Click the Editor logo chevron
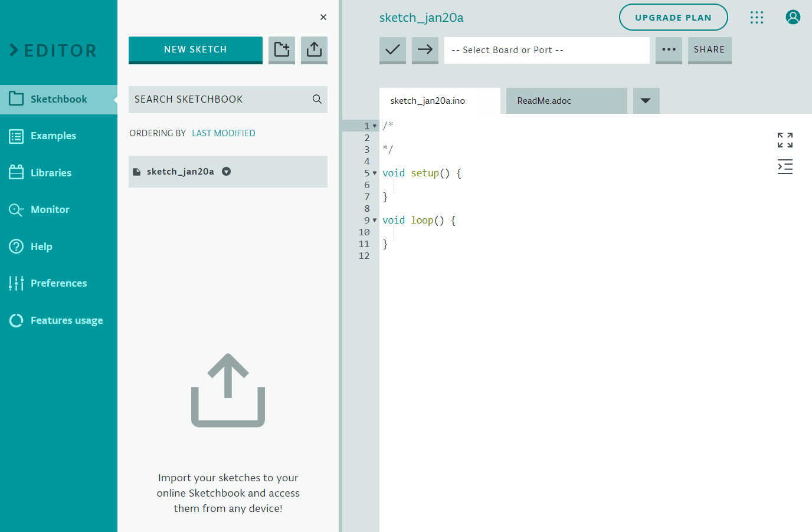812x532 pixels. pyautogui.click(x=14, y=50)
